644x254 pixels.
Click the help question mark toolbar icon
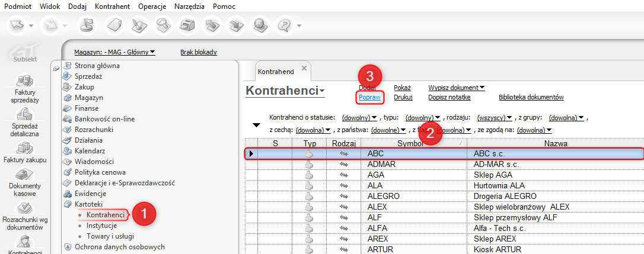[286, 26]
